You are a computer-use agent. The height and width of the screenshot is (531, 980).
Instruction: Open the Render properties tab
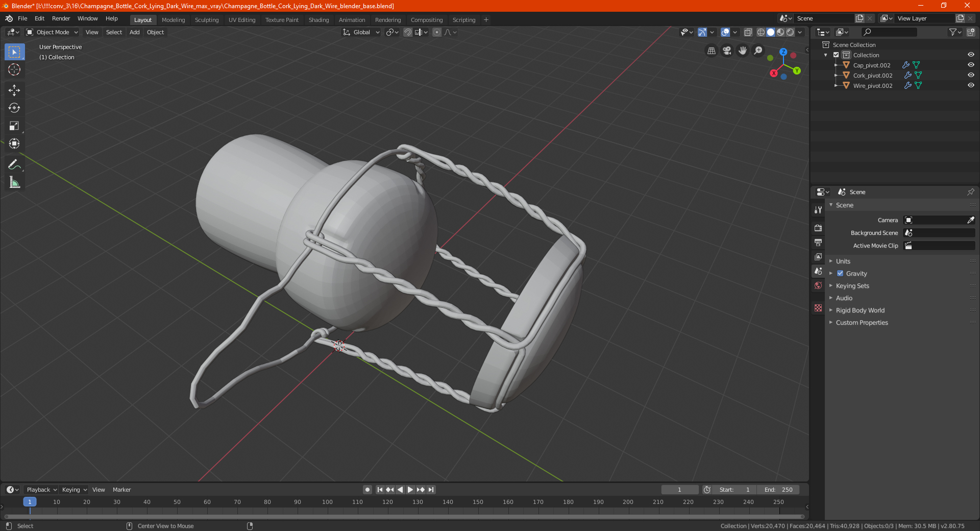tap(818, 228)
